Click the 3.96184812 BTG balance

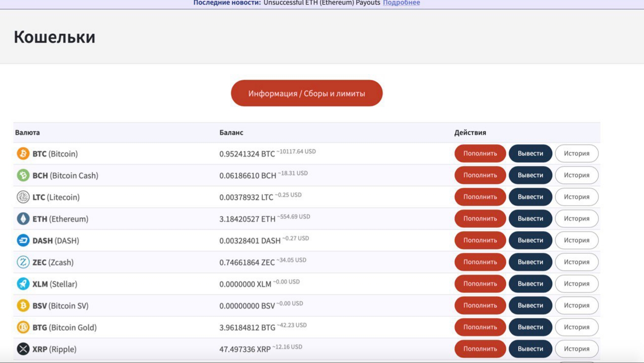247,328
